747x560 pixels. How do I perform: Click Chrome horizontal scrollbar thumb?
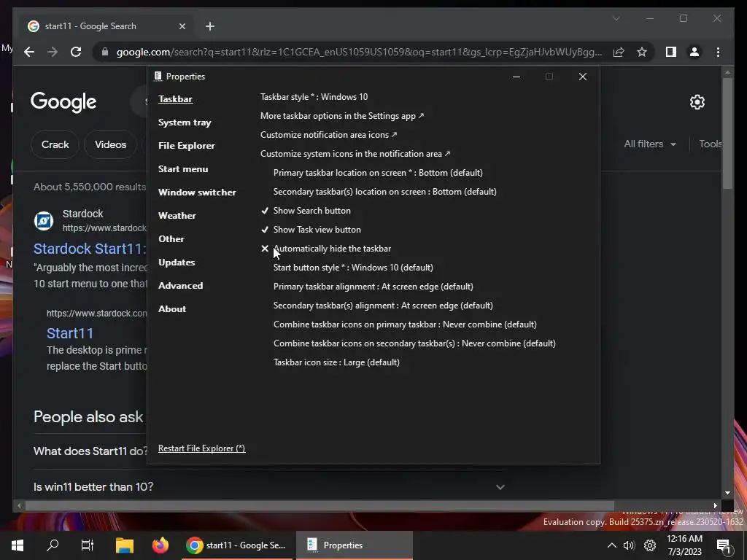point(320,506)
